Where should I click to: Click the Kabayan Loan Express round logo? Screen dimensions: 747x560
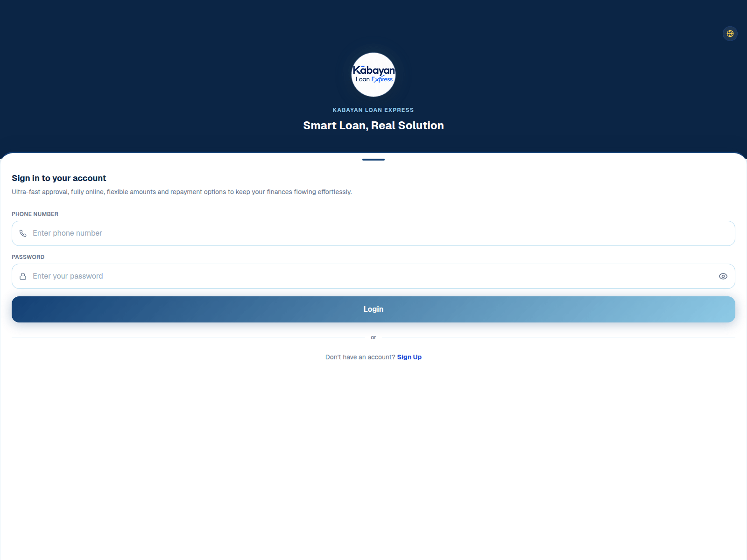tap(373, 75)
